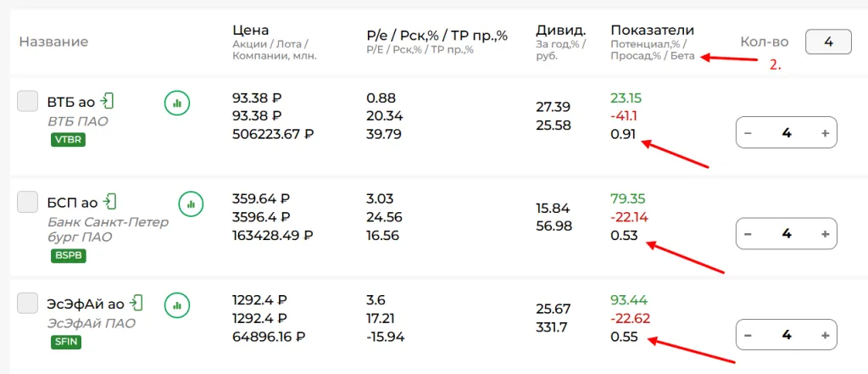Viewport: 868px width, 374px height.
Task: Click the green arrow icon beside ВТБ ао
Action: [107, 102]
